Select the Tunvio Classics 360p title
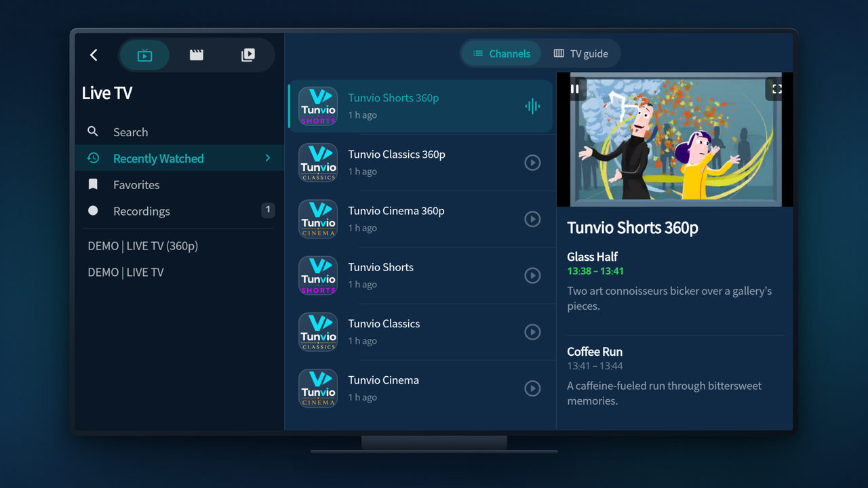The width and height of the screenshot is (868, 488). click(397, 155)
